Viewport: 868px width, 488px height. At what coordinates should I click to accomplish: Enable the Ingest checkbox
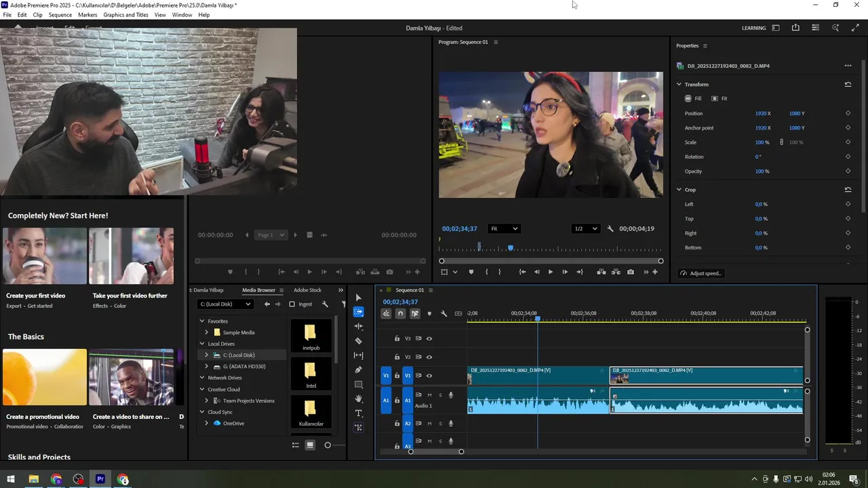pyautogui.click(x=292, y=304)
